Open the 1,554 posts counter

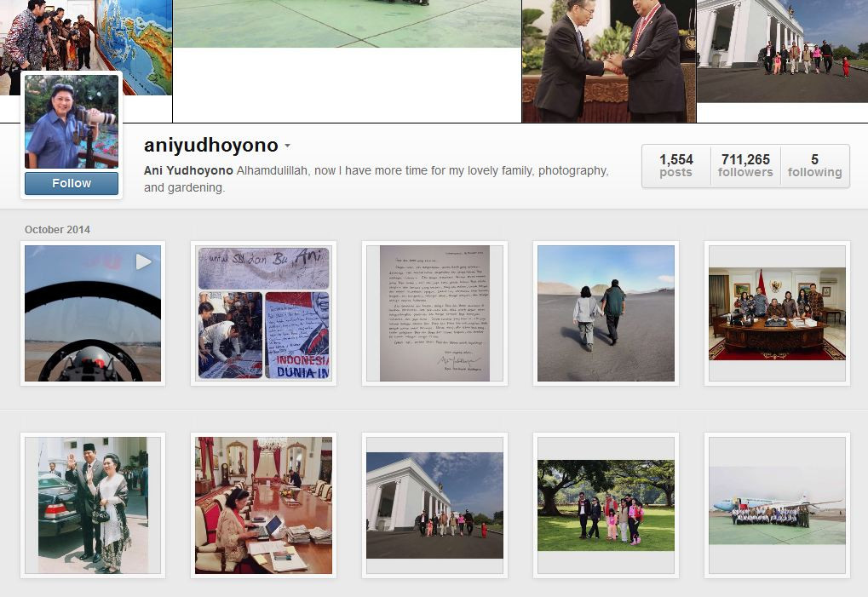pyautogui.click(x=675, y=165)
